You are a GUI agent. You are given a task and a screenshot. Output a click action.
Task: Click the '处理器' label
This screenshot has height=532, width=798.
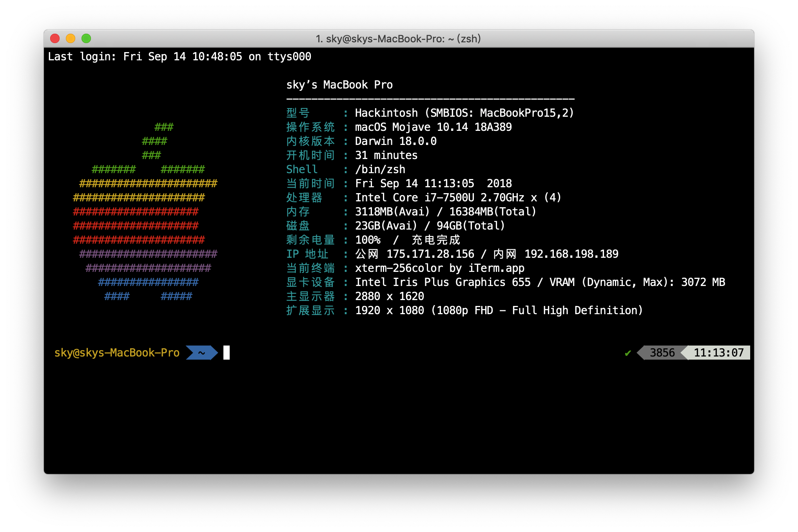coord(304,198)
